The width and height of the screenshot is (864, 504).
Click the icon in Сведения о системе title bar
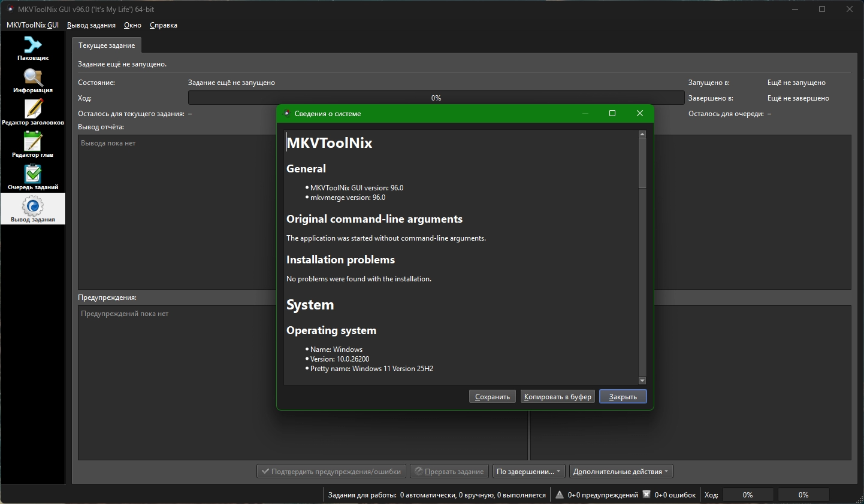pyautogui.click(x=286, y=113)
